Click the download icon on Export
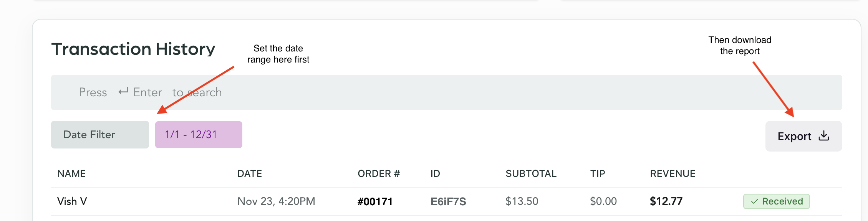 pos(824,136)
